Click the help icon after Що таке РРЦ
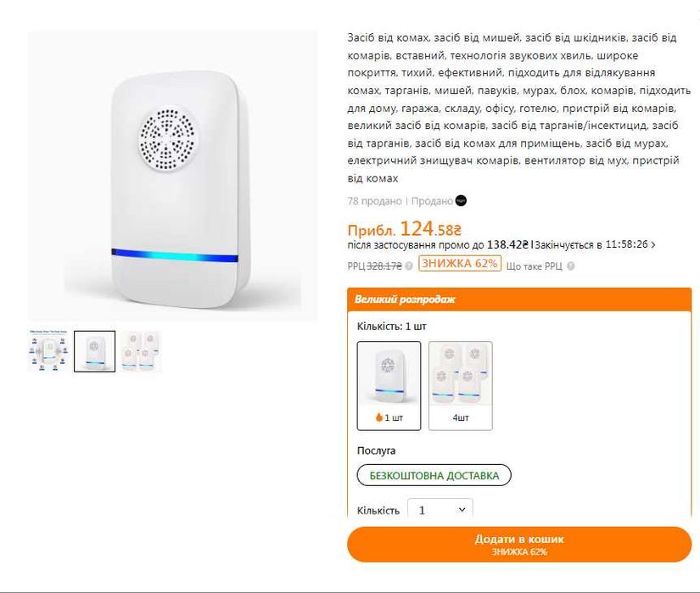 pyautogui.click(x=571, y=266)
